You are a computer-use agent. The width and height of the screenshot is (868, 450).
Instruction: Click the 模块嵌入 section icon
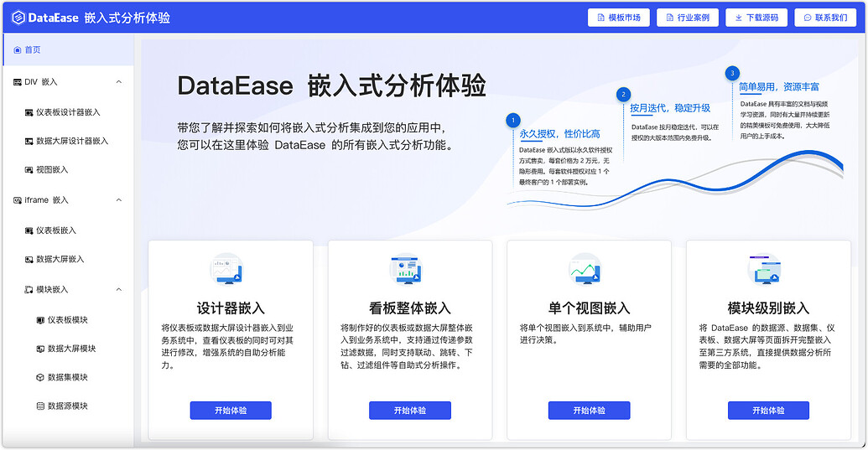click(x=29, y=290)
